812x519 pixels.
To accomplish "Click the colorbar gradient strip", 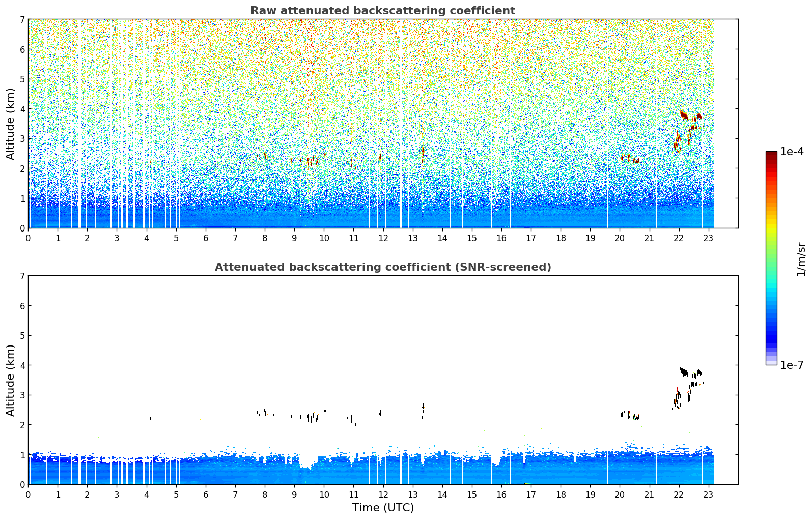I will point(771,258).
